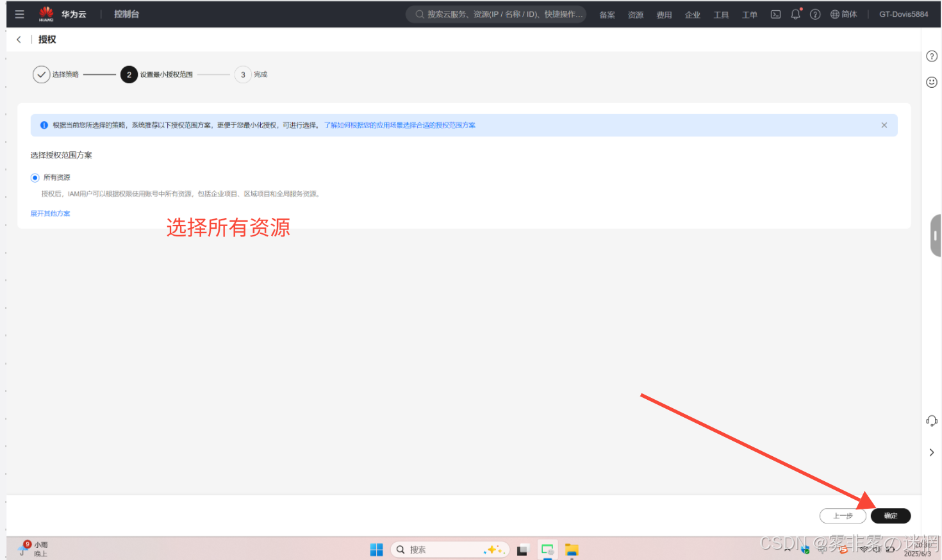This screenshot has height=560, width=942.
Task: Dismiss the blue info banner
Action: click(884, 125)
